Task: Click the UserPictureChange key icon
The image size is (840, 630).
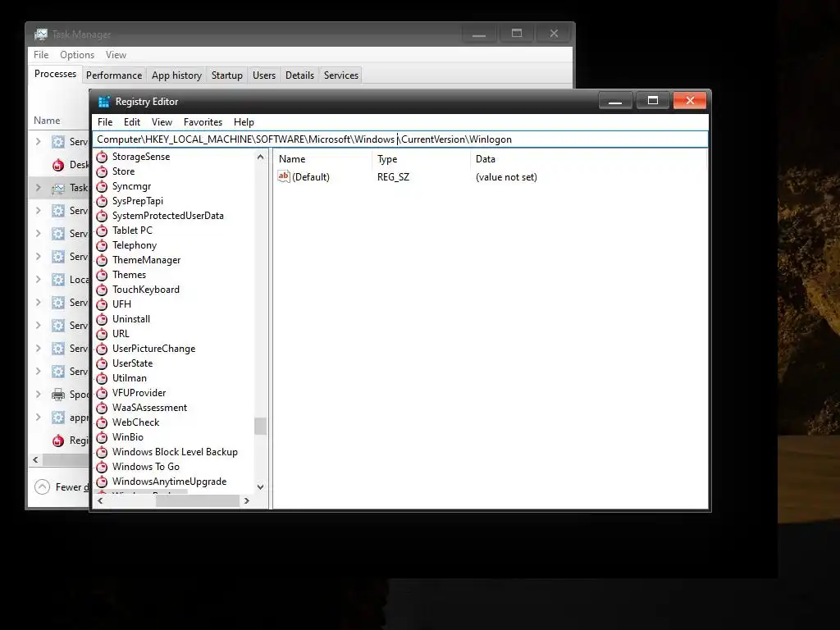Action: coord(102,348)
